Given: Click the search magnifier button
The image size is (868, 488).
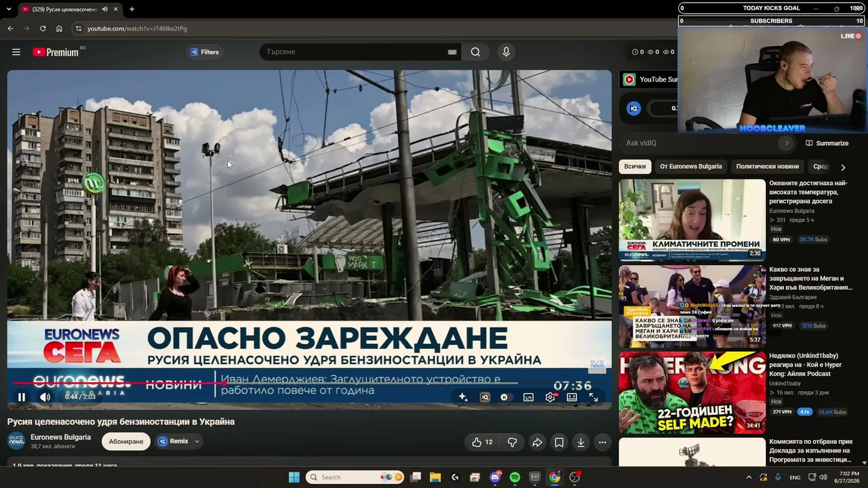Looking at the screenshot, I should pyautogui.click(x=475, y=52).
